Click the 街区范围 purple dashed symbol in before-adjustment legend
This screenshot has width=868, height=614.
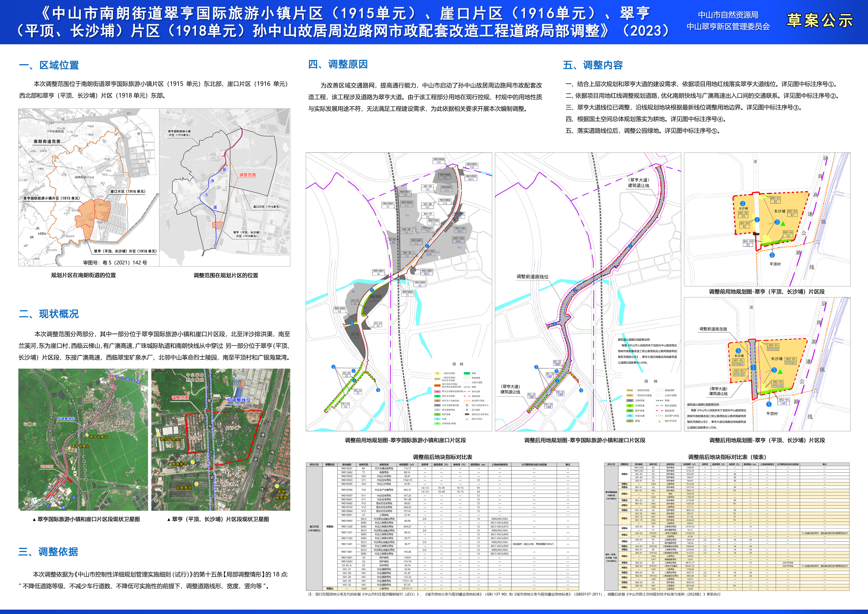point(467,392)
